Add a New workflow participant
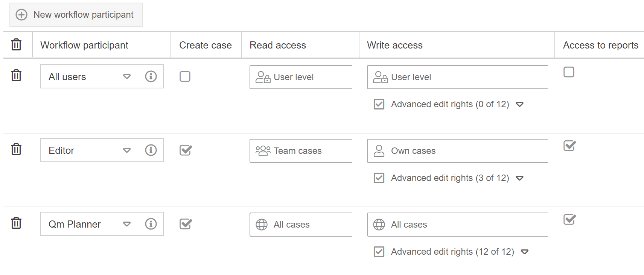 [x=76, y=15]
